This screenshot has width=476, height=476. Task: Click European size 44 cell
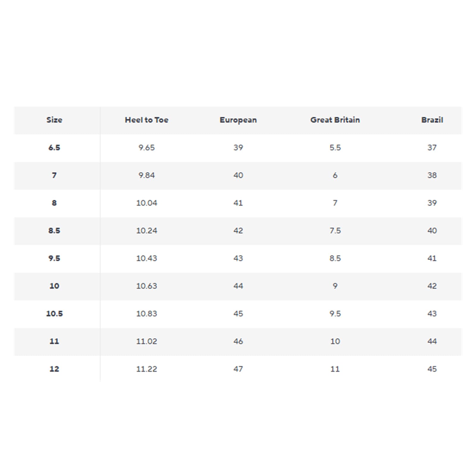pyautogui.click(x=238, y=286)
